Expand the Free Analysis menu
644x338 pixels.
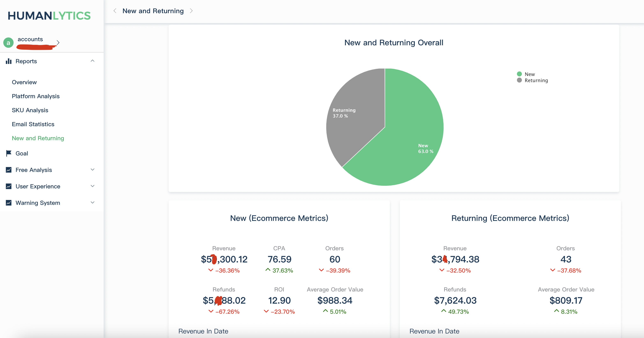pos(93,170)
